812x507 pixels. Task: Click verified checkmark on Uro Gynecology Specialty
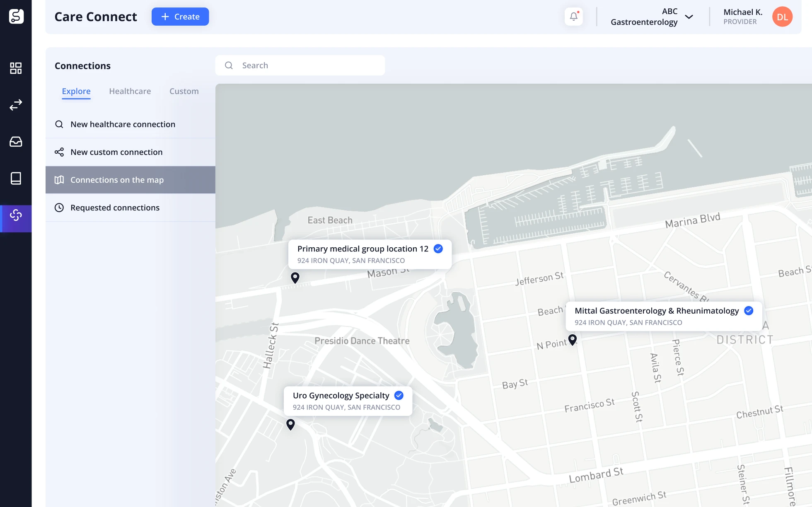tap(399, 395)
